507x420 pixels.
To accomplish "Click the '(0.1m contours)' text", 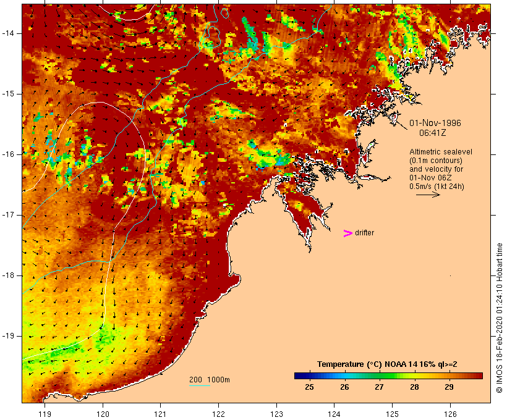I will pos(436,161).
